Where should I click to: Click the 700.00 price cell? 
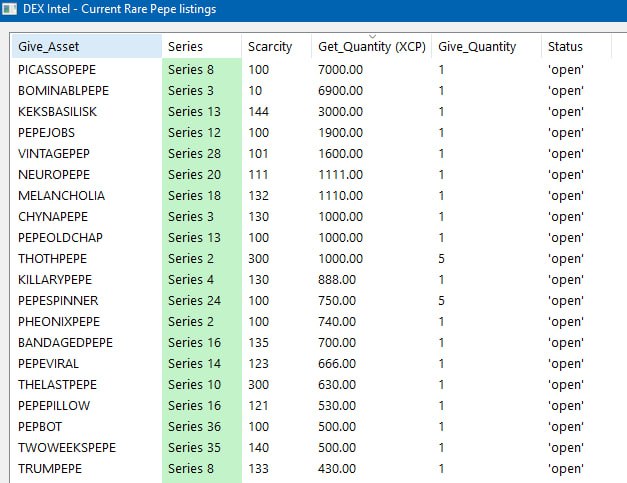pyautogui.click(x=337, y=343)
